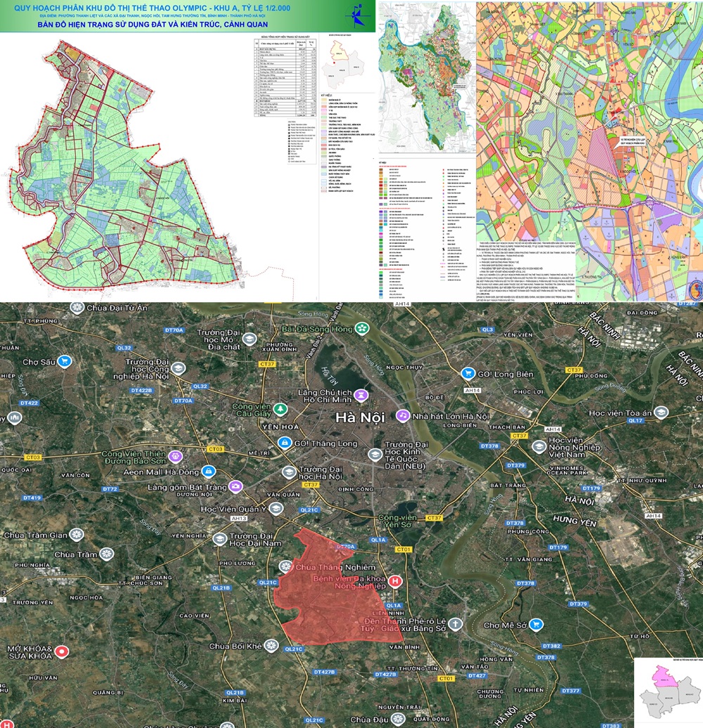Open the Học Viện Quân Y marker
Viewport: 703px width, 728px height.
[x=276, y=509]
